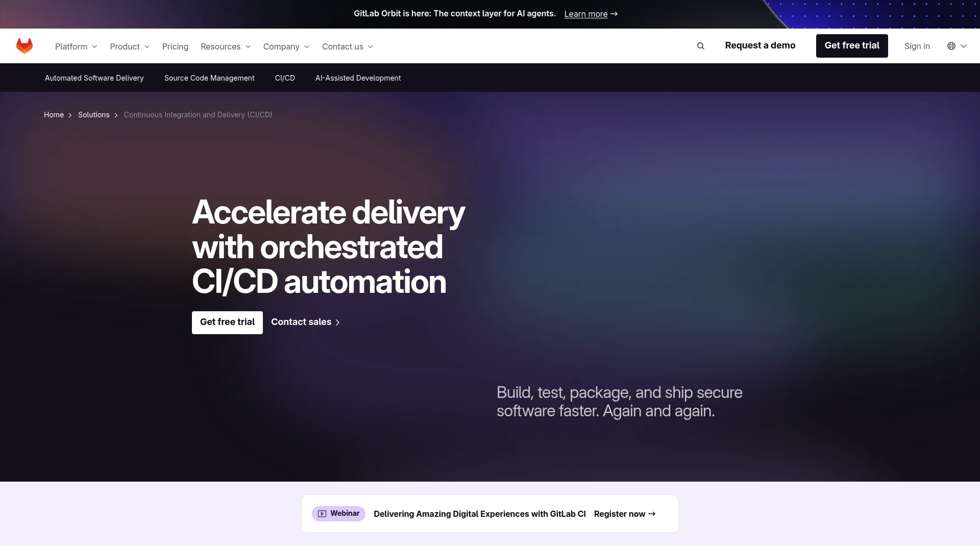Click the Webinar video badge icon
The height and width of the screenshot is (551, 980).
(322, 514)
